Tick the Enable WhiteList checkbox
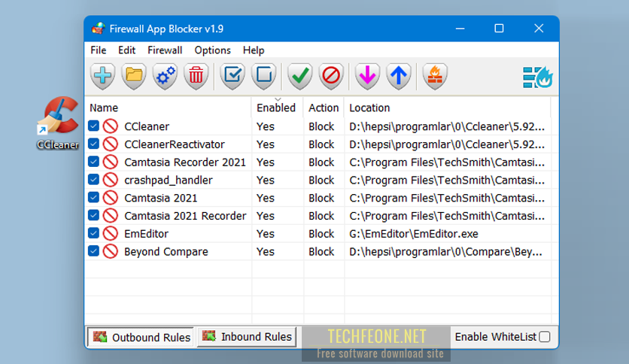629x364 pixels. click(x=545, y=337)
